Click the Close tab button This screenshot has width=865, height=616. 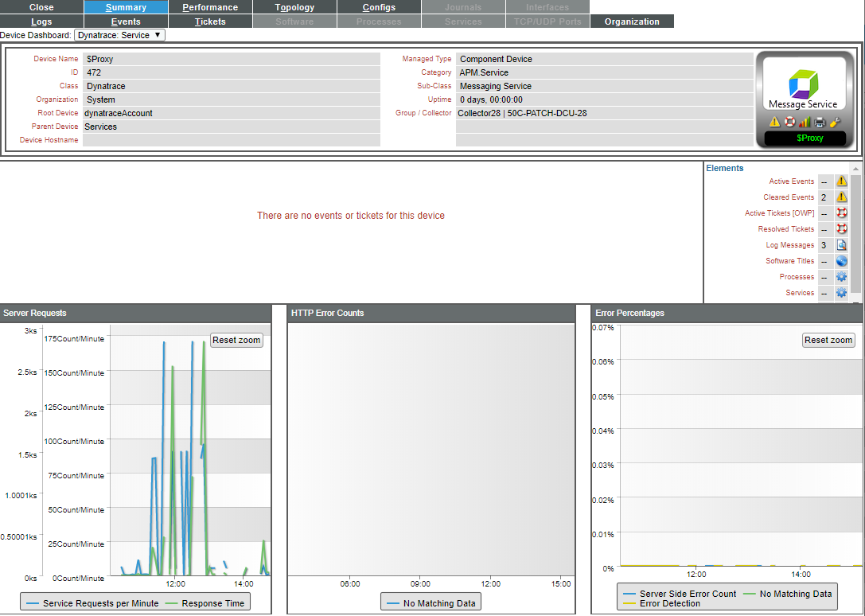click(41, 6)
